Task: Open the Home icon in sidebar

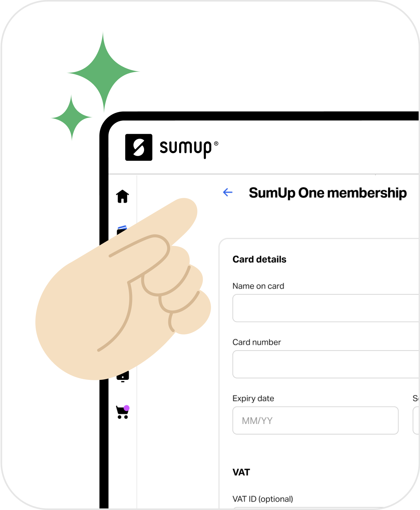Action: (x=123, y=196)
